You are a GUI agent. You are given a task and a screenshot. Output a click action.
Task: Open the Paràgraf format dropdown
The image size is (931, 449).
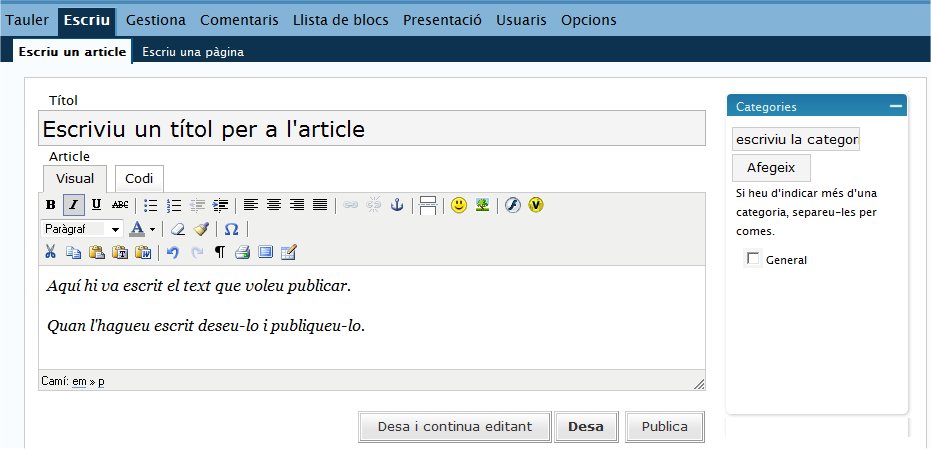[82, 229]
